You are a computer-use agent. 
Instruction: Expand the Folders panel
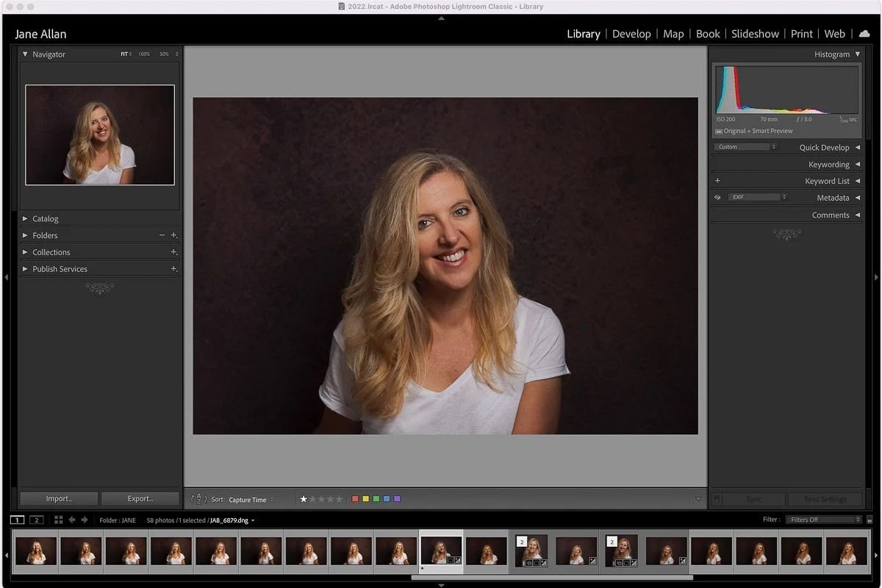tap(45, 235)
